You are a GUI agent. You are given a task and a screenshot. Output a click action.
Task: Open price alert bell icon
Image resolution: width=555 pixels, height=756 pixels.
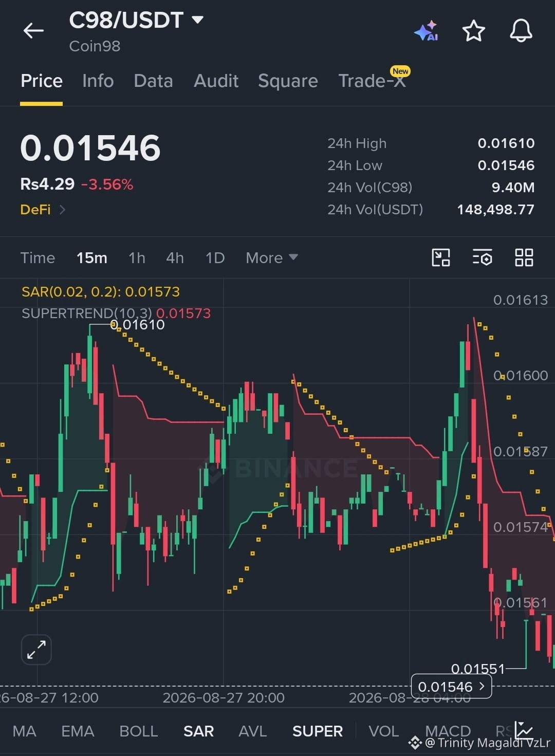tap(521, 31)
